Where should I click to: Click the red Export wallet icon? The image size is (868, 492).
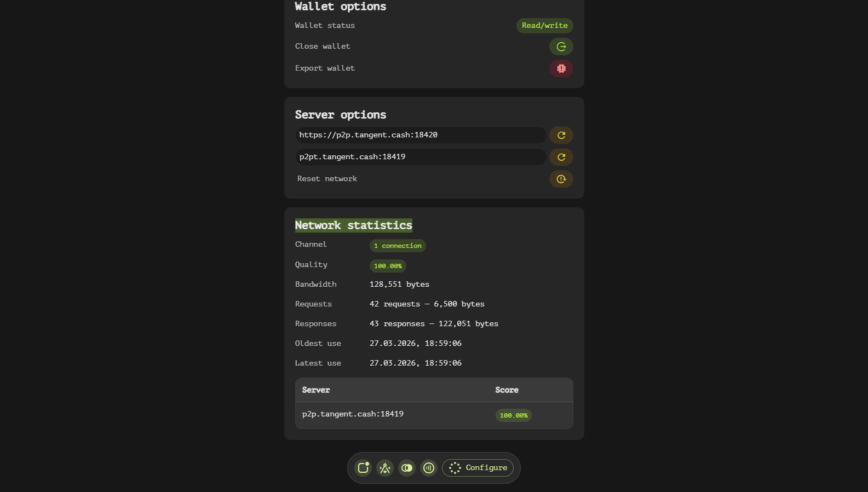click(561, 68)
